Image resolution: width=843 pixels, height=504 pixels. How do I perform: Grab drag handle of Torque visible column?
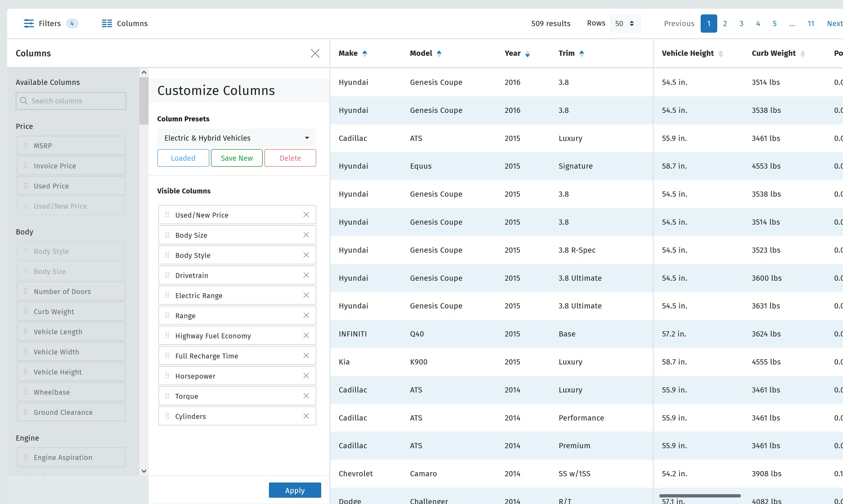[167, 396]
